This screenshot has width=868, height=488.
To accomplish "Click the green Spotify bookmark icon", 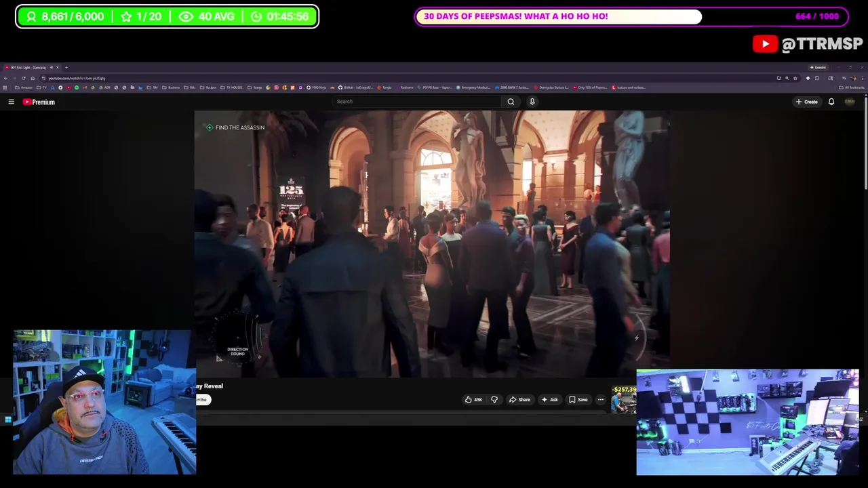I will coord(76,87).
